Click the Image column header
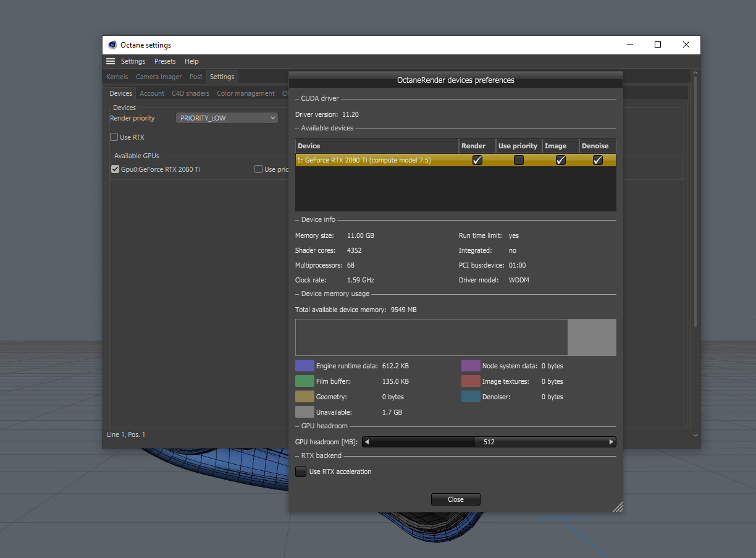The width and height of the screenshot is (756, 558). 560,146
